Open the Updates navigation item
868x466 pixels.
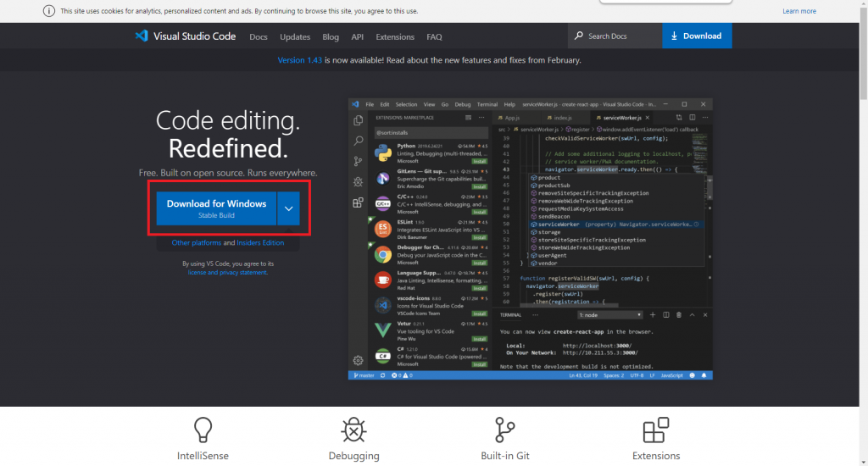(x=295, y=36)
